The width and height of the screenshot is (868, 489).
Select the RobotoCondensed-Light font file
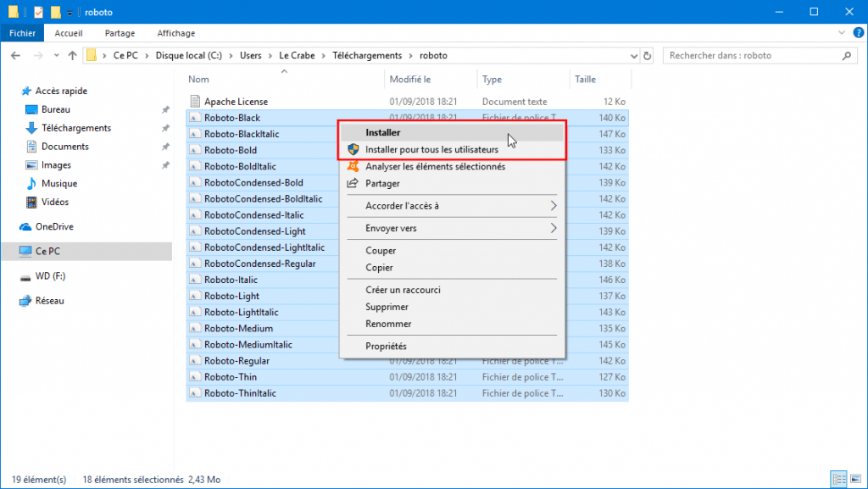pos(254,231)
